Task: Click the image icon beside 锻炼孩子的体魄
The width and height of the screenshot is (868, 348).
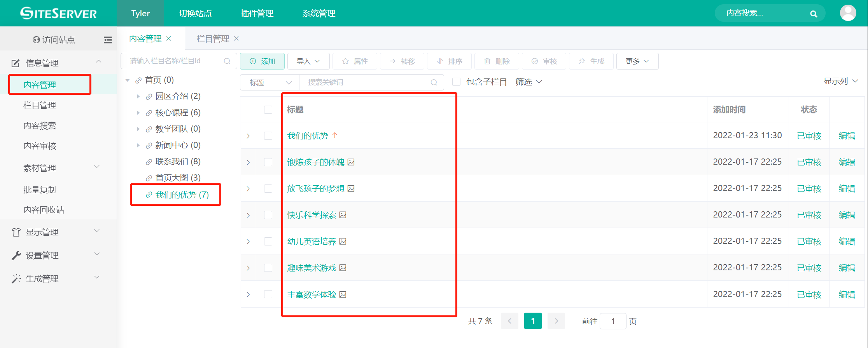Action: point(351,162)
